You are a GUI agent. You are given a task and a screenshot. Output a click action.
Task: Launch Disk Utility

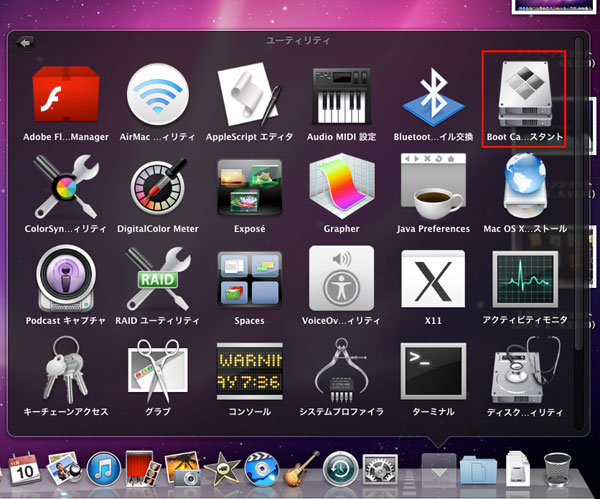point(525,377)
